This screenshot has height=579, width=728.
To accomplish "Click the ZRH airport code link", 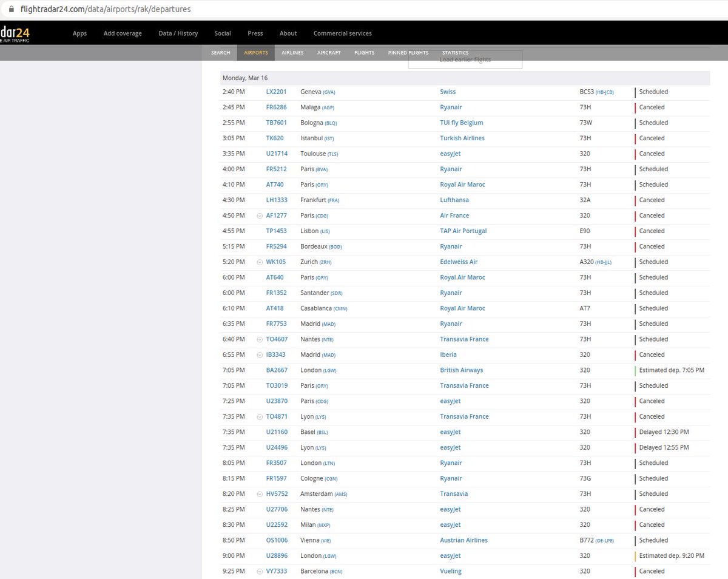I will pyautogui.click(x=326, y=263).
